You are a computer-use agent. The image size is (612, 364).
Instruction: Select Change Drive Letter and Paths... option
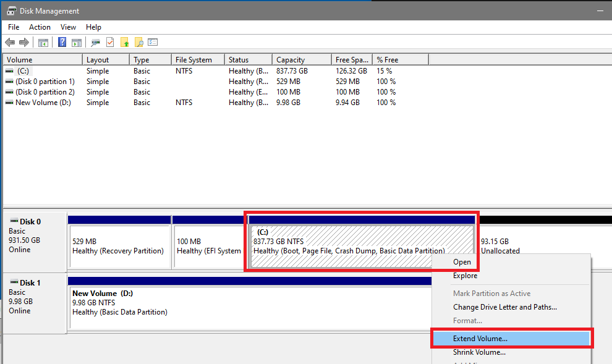(x=511, y=307)
